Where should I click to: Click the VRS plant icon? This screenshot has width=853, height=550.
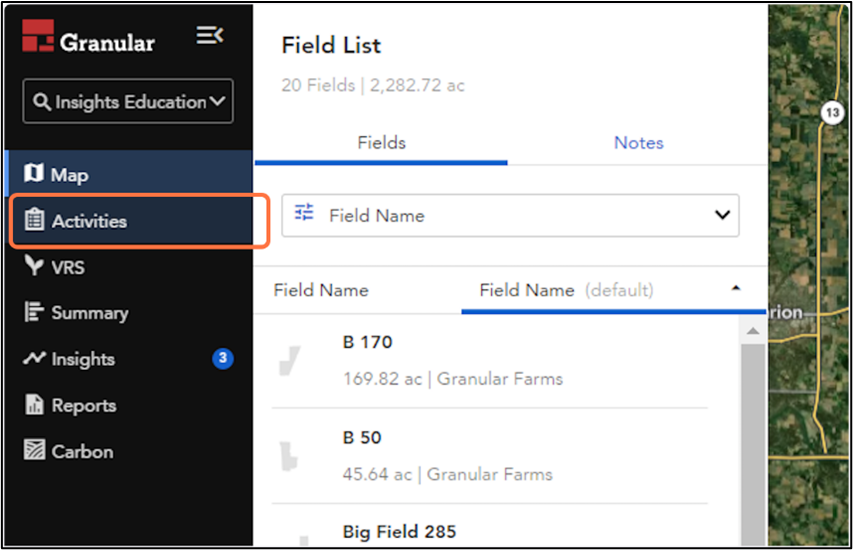(34, 266)
